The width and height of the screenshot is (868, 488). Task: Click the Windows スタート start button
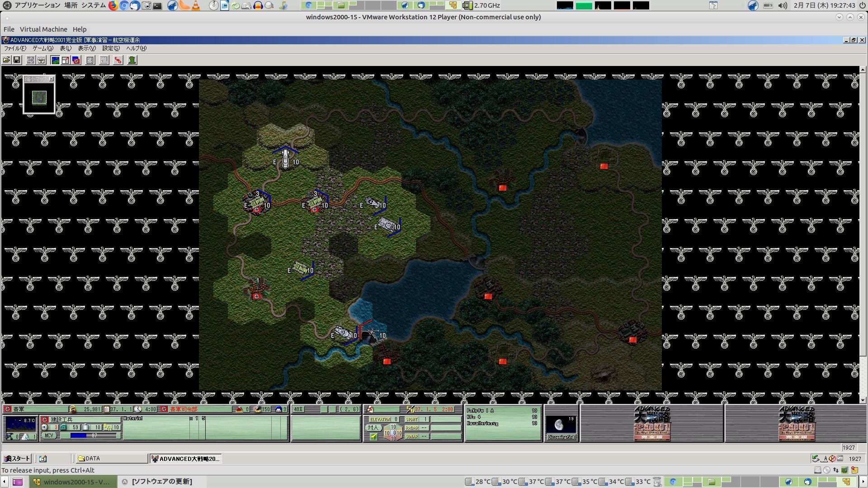(17, 459)
